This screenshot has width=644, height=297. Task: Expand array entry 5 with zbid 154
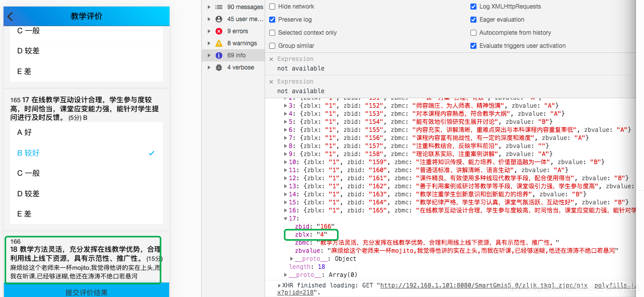pos(286,122)
